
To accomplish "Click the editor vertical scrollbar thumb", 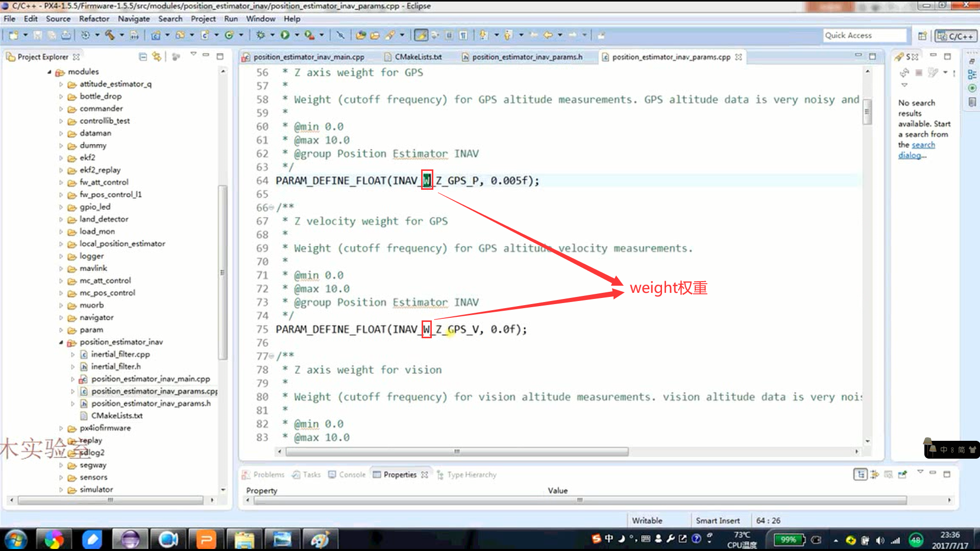I will 867,111.
